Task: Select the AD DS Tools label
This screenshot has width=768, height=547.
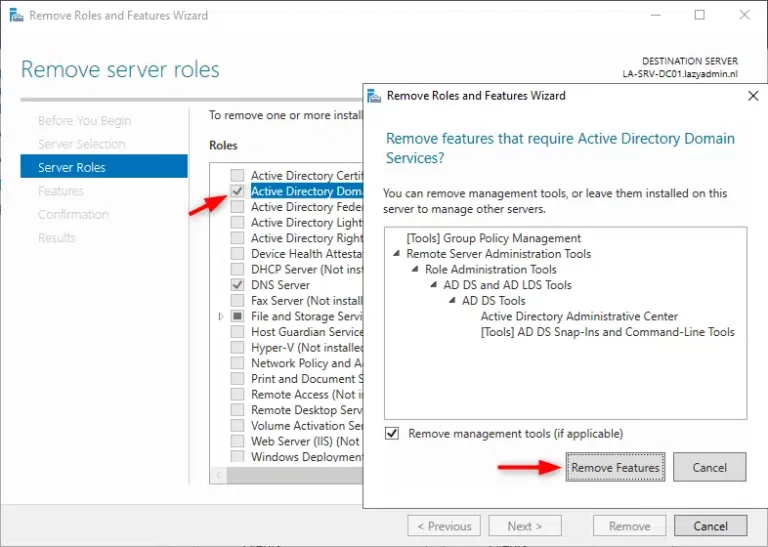Action: [x=494, y=301]
